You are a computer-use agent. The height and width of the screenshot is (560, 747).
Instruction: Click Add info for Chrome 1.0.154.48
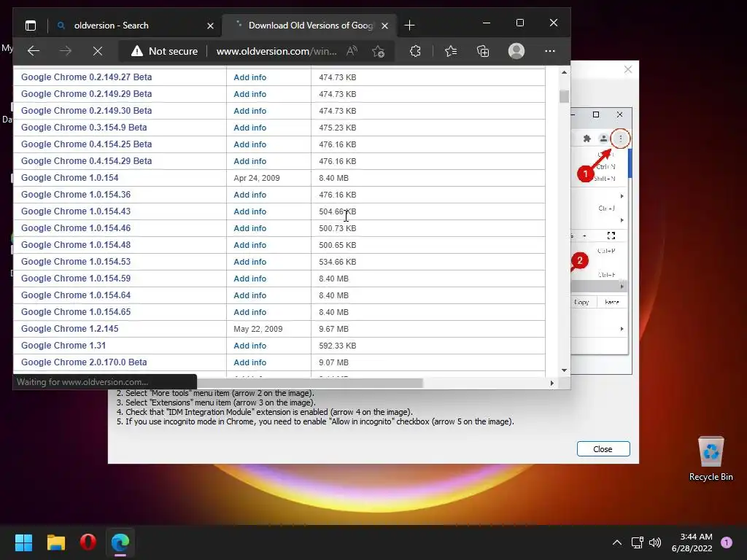pos(249,245)
